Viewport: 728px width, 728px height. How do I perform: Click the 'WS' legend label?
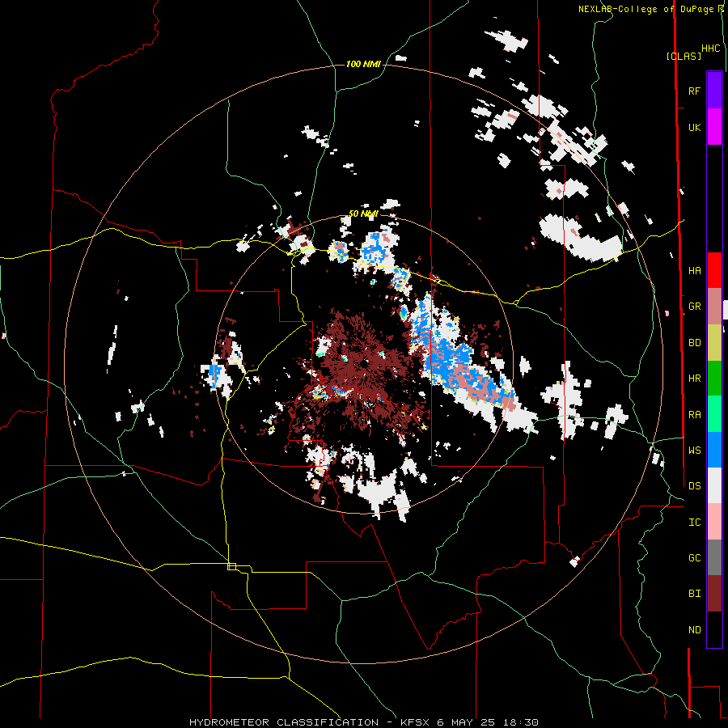(x=694, y=450)
